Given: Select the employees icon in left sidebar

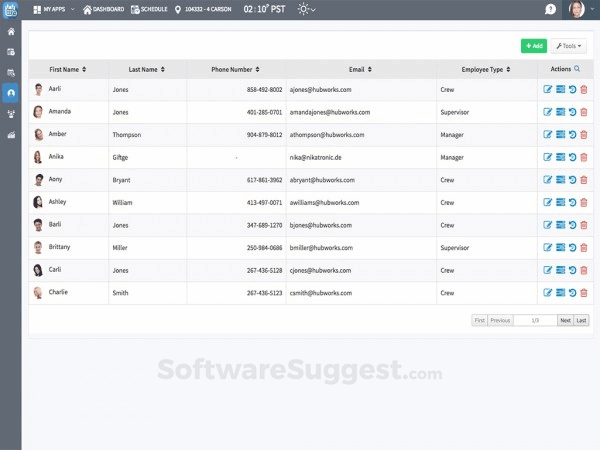Looking at the screenshot, I should tap(11, 92).
